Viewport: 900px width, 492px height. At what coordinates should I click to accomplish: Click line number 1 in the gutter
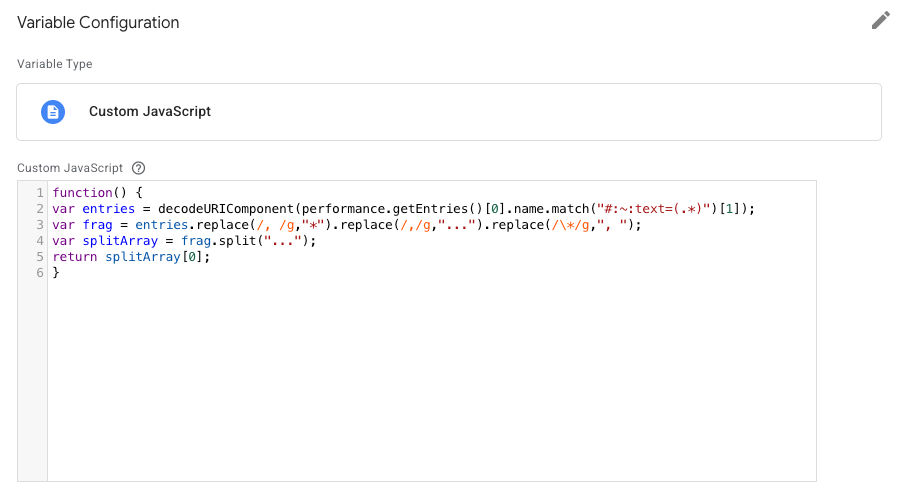click(38, 193)
